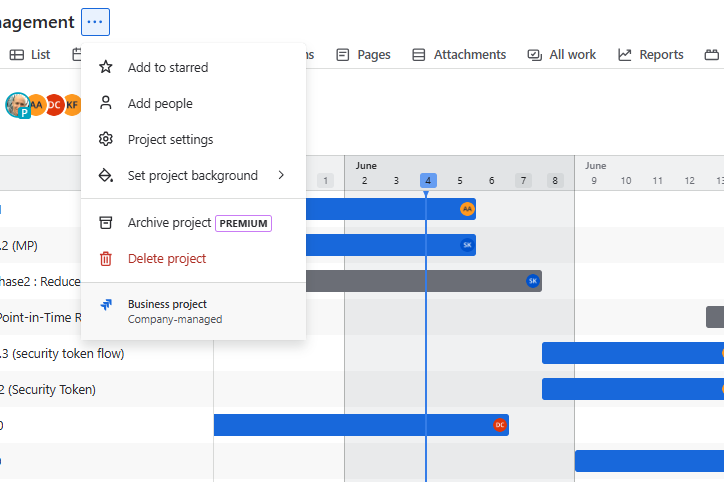Screen dimensions: 724x482
Task: Click the blue bar with DC assignee
Action: tap(361, 425)
